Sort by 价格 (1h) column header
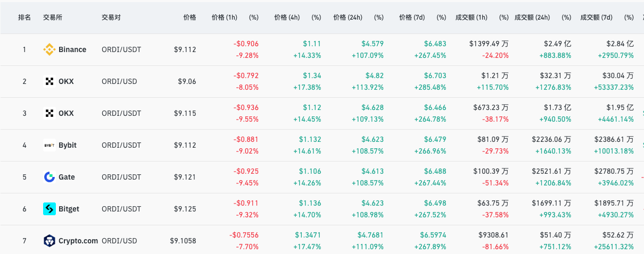 (224, 18)
